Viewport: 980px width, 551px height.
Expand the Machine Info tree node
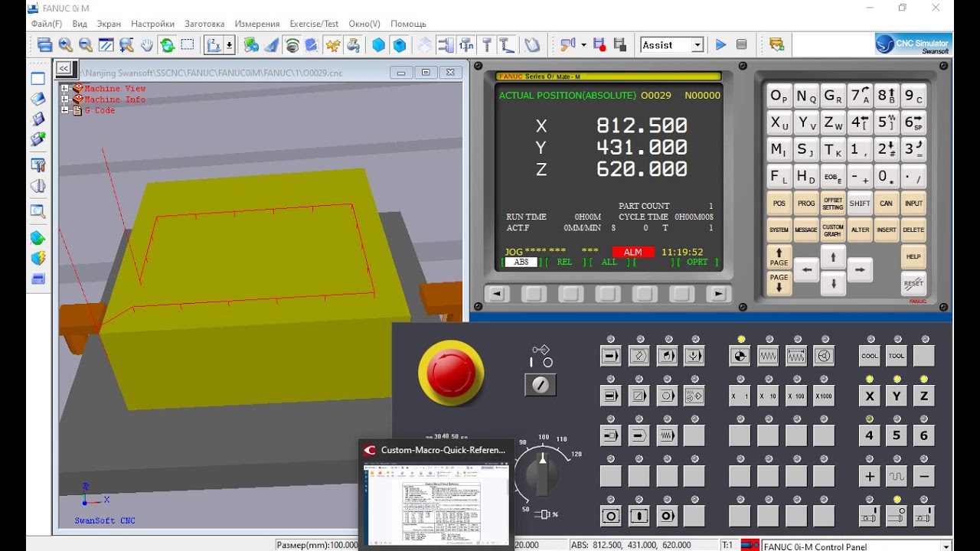(x=65, y=99)
